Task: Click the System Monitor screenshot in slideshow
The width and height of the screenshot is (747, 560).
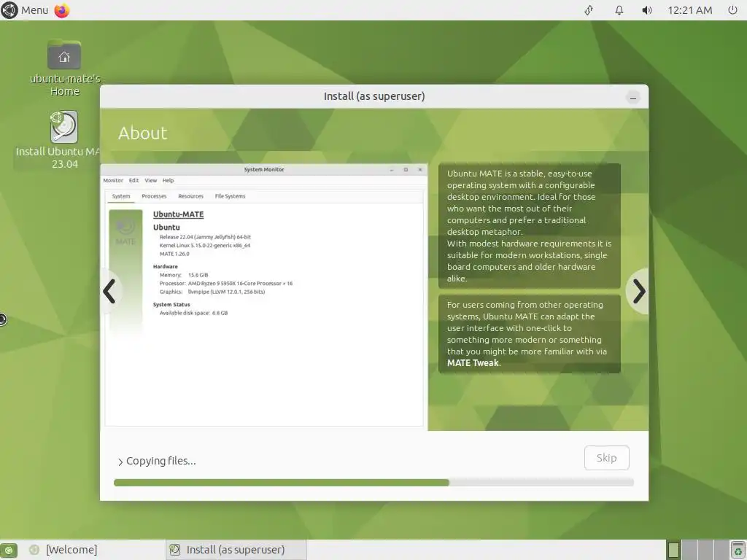Action: [x=264, y=297]
